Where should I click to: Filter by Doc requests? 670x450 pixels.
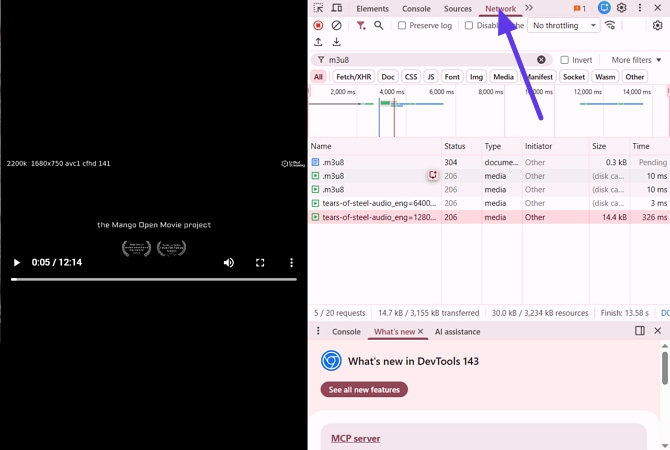[x=388, y=77]
